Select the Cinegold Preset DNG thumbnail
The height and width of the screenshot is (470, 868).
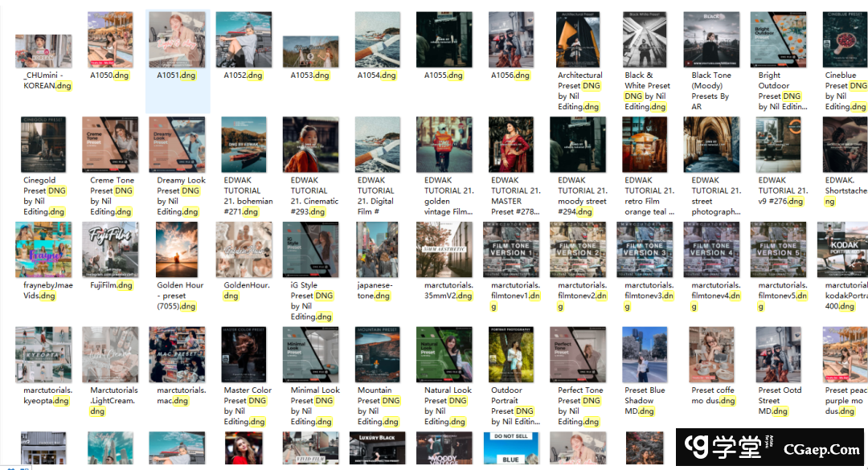click(x=43, y=145)
